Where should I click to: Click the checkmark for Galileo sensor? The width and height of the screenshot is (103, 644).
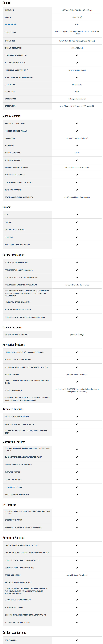pyautogui.click(x=77, y=222)
